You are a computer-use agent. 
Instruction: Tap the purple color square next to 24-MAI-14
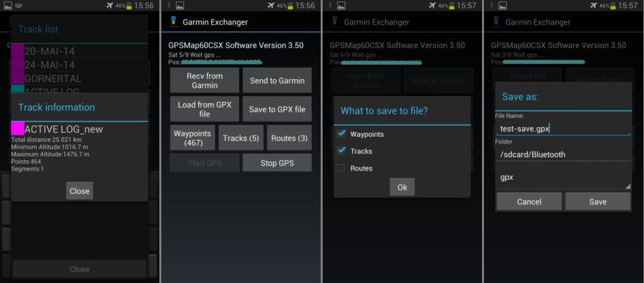(x=17, y=64)
